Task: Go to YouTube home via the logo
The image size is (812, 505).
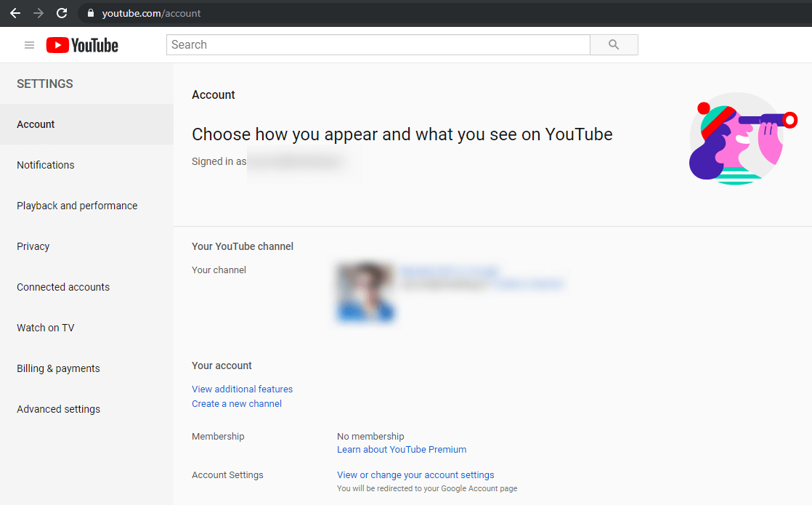Action: tap(82, 45)
